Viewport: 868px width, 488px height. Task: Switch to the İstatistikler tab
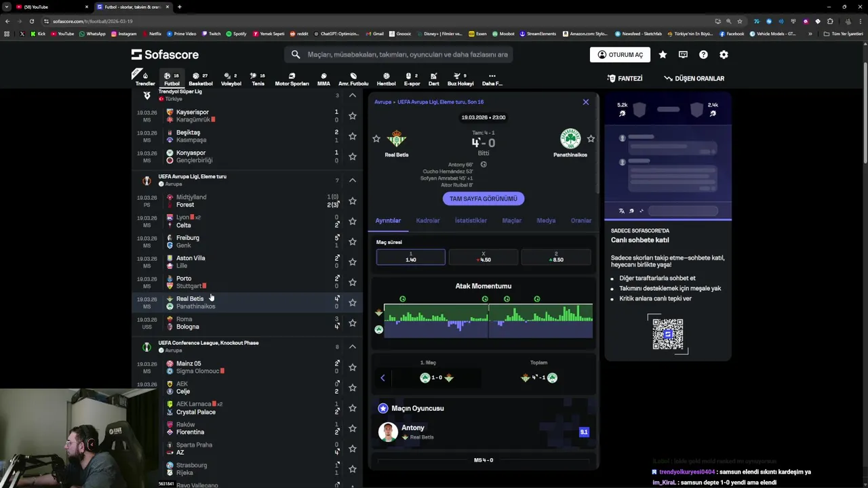tap(471, 220)
